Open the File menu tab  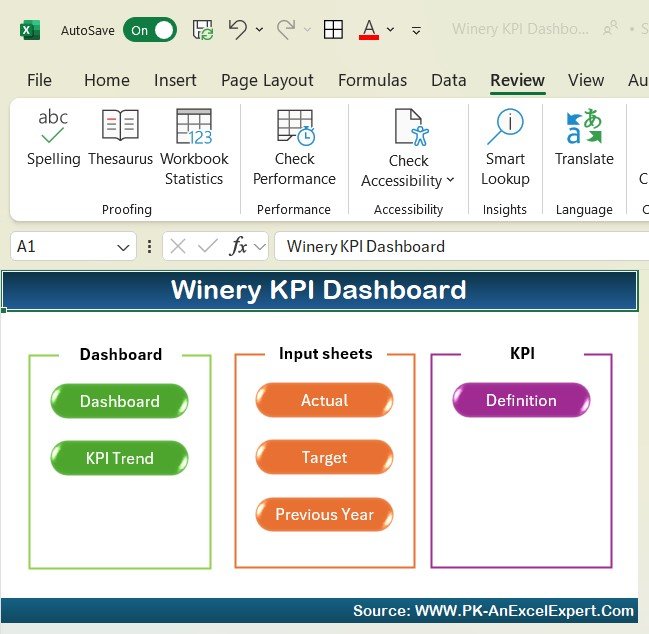pos(39,80)
